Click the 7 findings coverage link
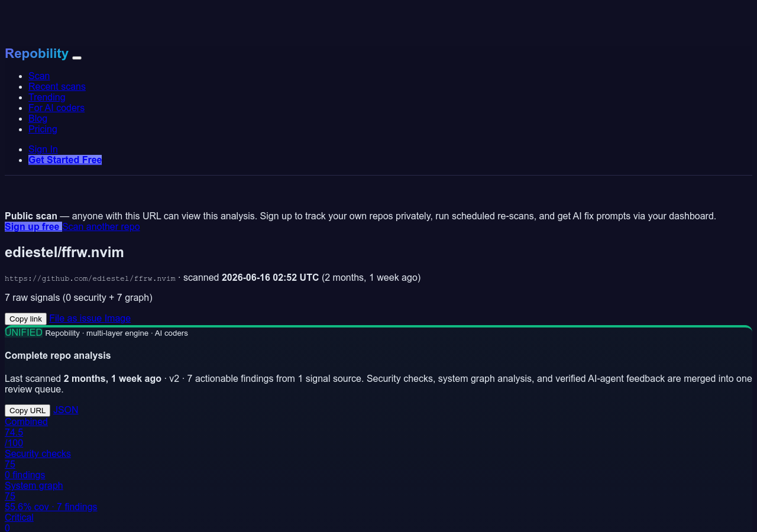The image size is (757, 532). coord(51,507)
